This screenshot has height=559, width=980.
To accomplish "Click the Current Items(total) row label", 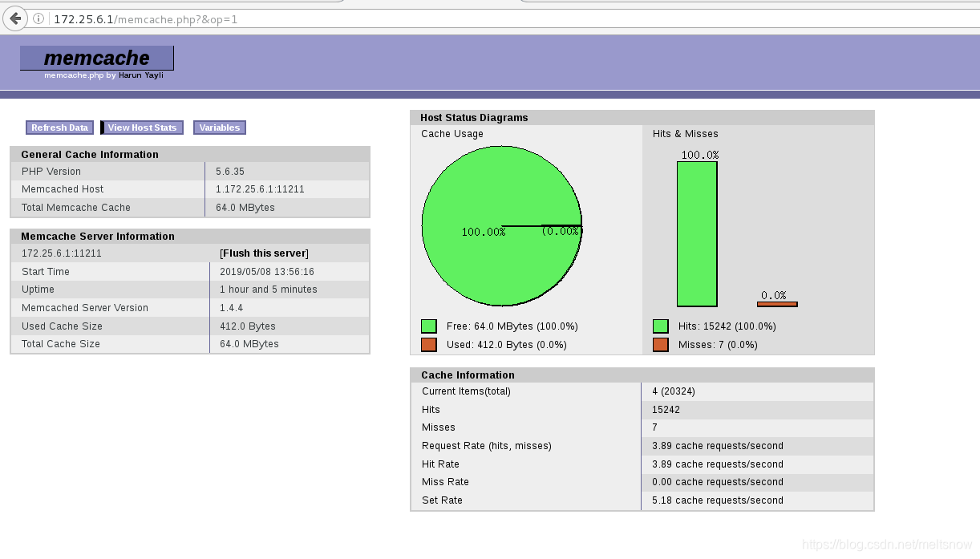I will click(x=466, y=391).
